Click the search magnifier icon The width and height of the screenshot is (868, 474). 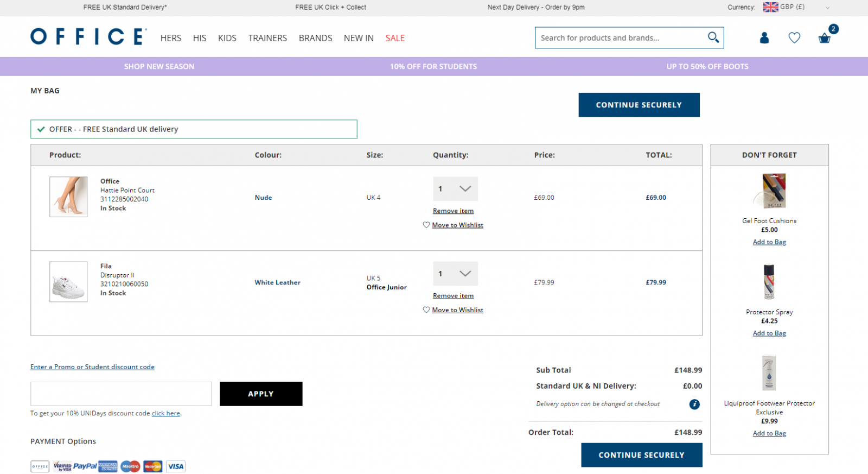[x=713, y=37]
